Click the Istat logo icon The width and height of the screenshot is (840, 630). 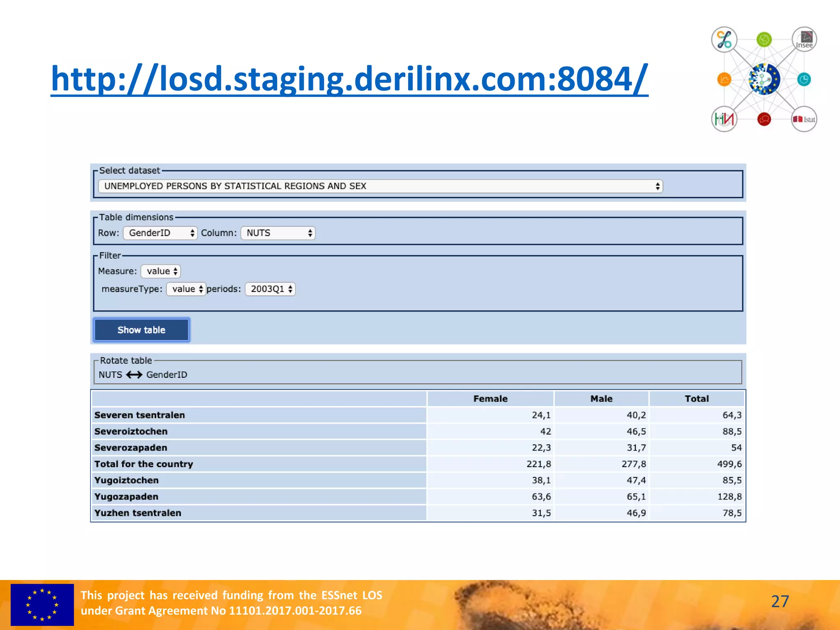804,119
